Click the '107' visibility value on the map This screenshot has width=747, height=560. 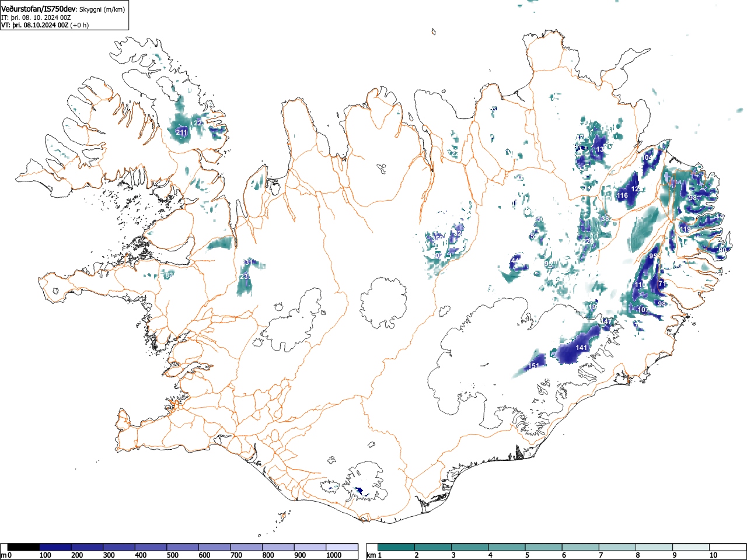pyautogui.click(x=643, y=310)
